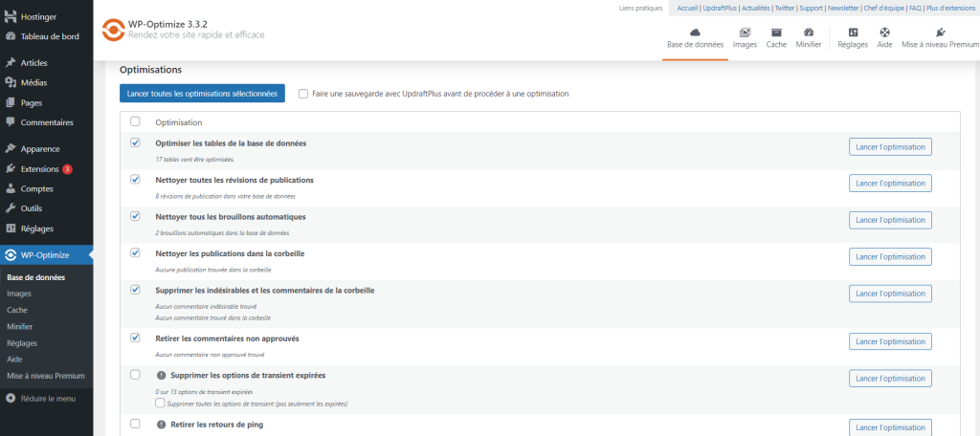Screen dimensions: 980x436
Task: Uncheck Supprimer les indésirables et commentaires corbeille
Action: click(135, 290)
